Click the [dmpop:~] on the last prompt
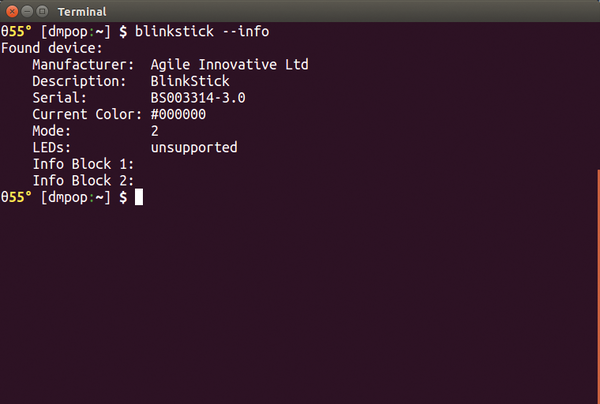Image resolution: width=600 pixels, height=404 pixels. tap(75, 197)
